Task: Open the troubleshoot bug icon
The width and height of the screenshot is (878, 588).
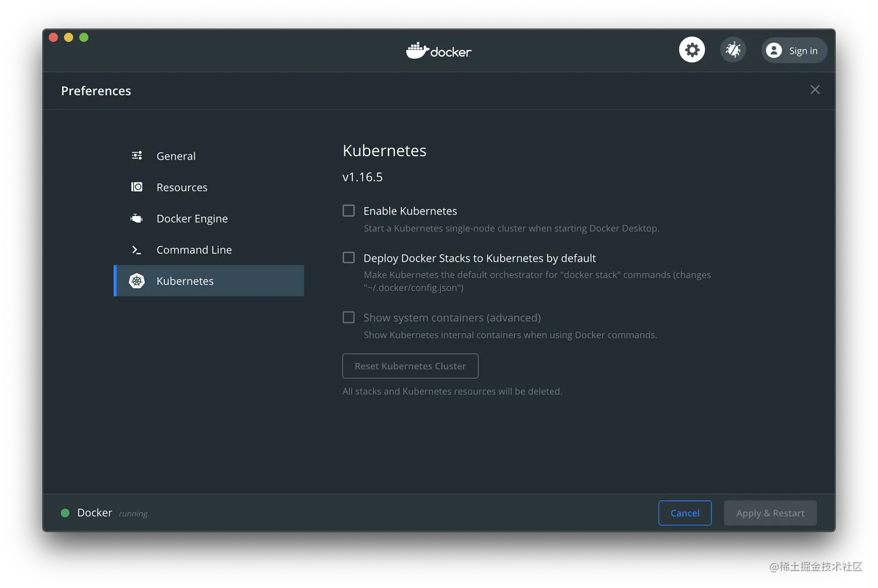Action: coord(733,50)
